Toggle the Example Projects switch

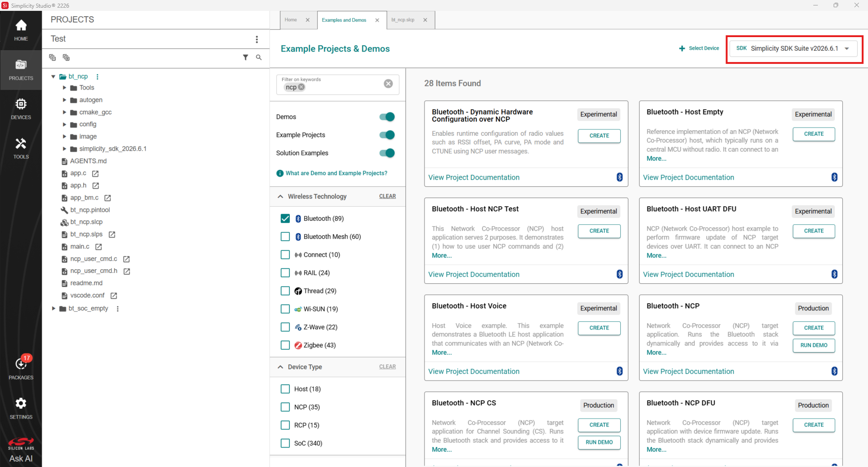(x=387, y=135)
